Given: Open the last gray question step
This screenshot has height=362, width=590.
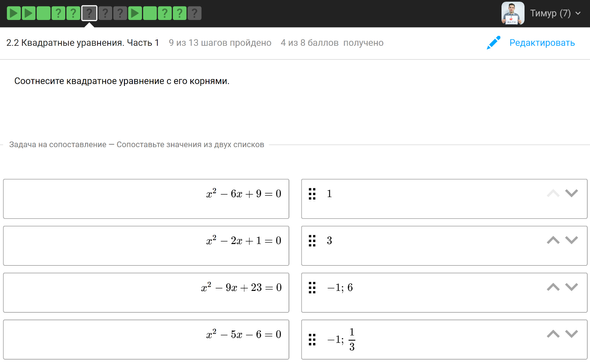Looking at the screenshot, I should pos(195,13).
